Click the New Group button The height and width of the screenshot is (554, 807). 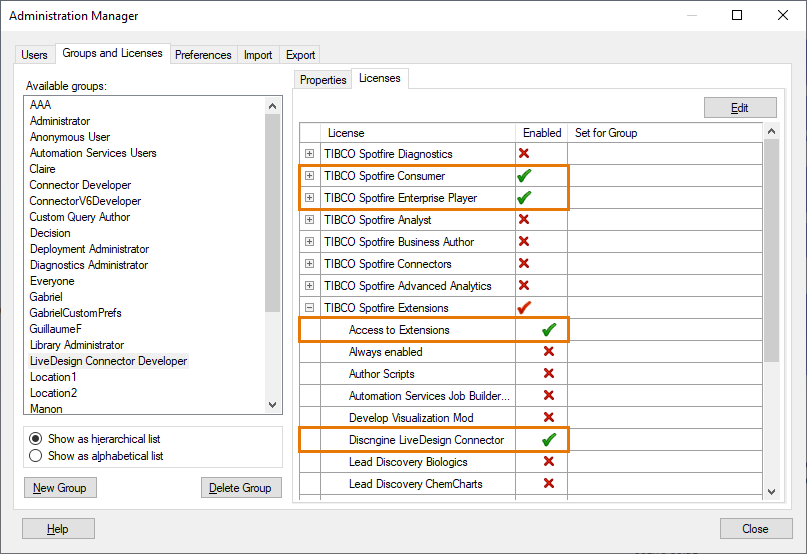pos(60,488)
